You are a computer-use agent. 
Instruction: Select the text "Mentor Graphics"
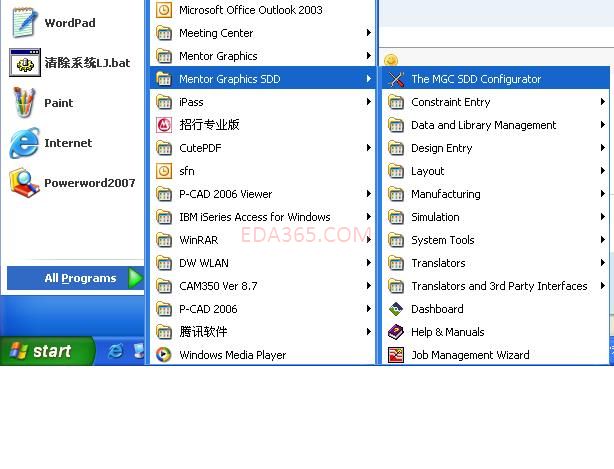[x=218, y=56]
